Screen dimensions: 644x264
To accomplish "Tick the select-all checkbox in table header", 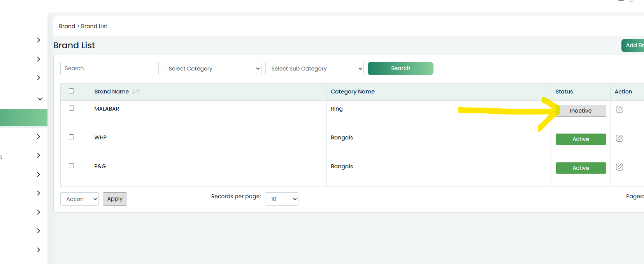I will (71, 91).
